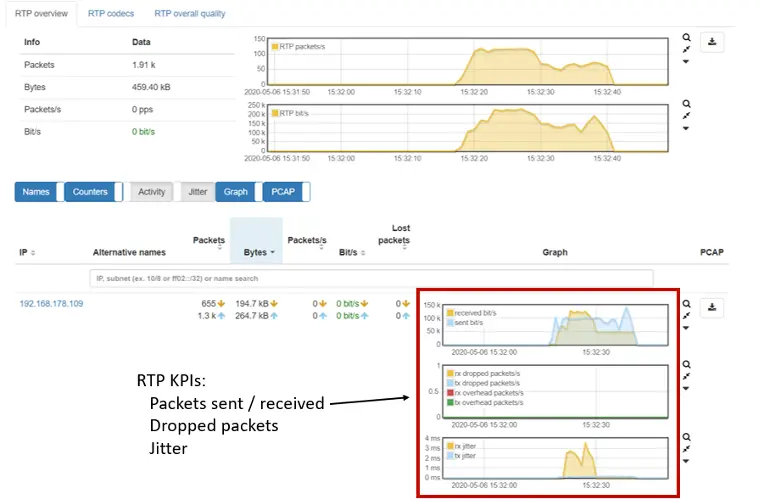The image size is (762, 502).
Task: Click resize arrows icon beside RTP bit/s graph
Action: (686, 116)
